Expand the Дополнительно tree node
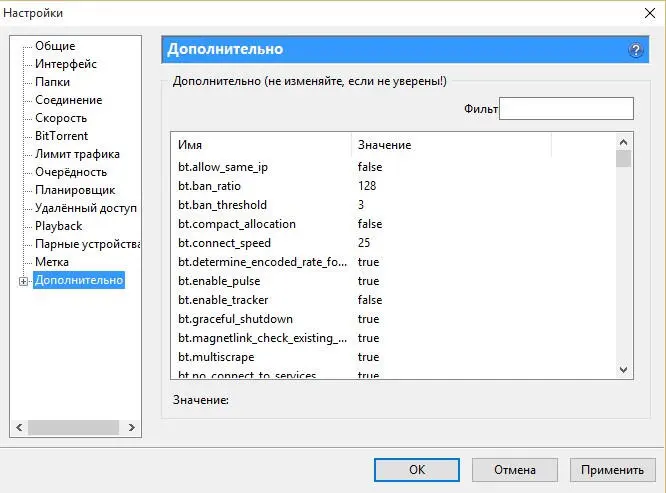Viewport: 666px width, 493px height. tap(23, 281)
